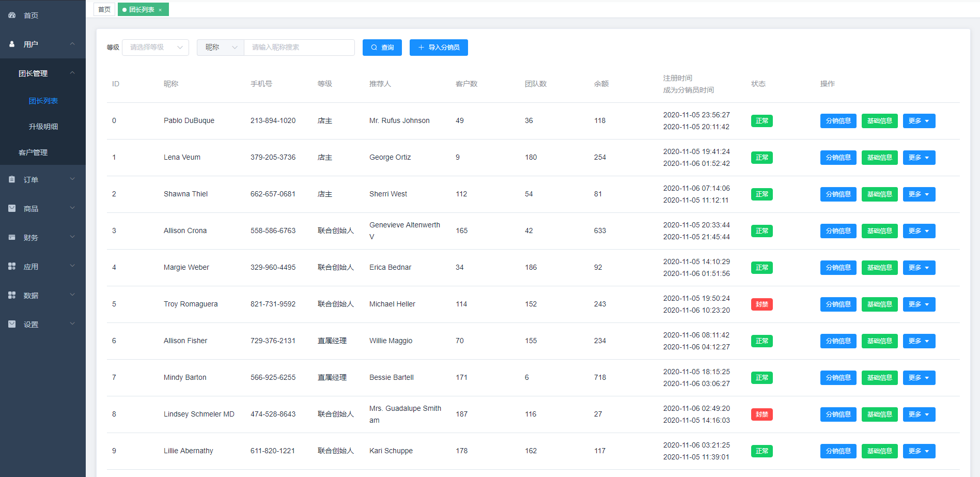Expand the 商品 sidebar menu chevron
The image size is (980, 477).
click(72, 208)
